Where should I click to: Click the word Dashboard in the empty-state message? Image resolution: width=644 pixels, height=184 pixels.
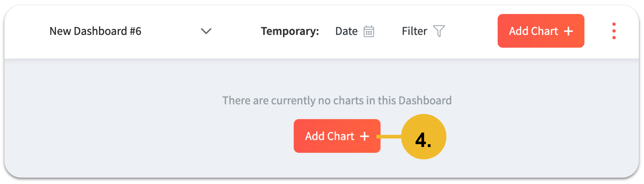click(x=425, y=100)
